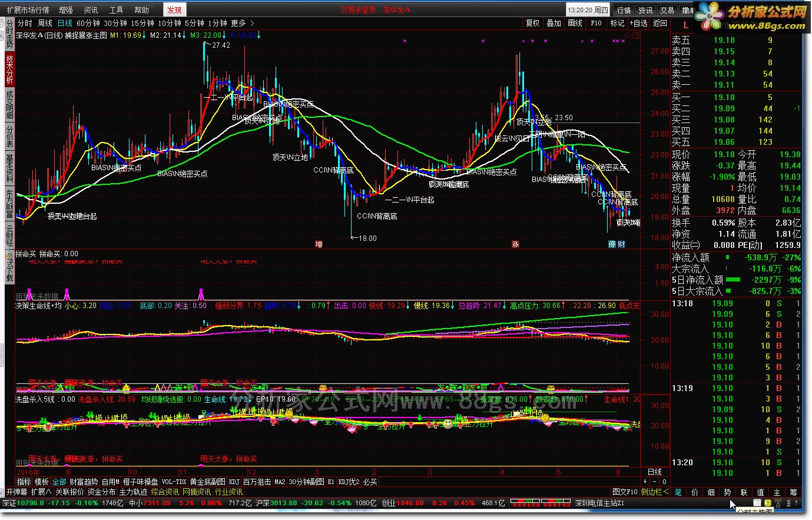Click the antenna signal icon in the status bar
812x520 pixels.
[777, 503]
